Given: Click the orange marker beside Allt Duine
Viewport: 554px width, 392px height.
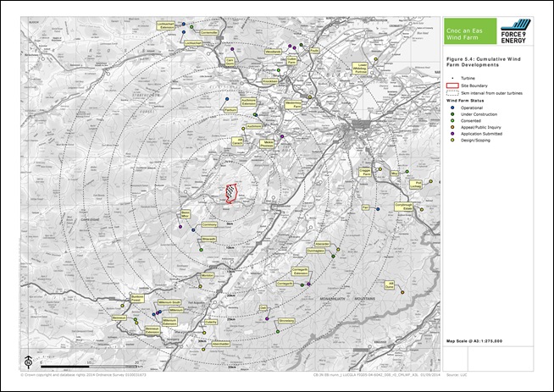Looking at the screenshot, I should click(402, 292).
